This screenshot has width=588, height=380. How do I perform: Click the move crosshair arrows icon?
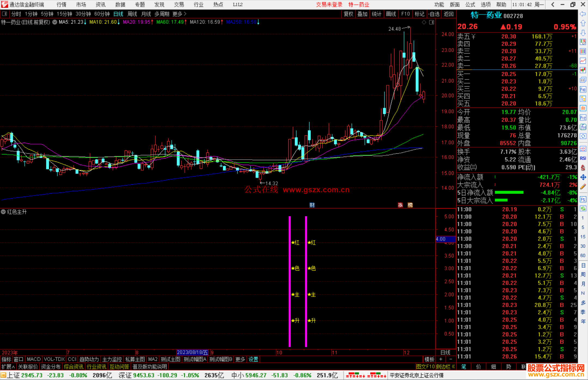coord(583,177)
